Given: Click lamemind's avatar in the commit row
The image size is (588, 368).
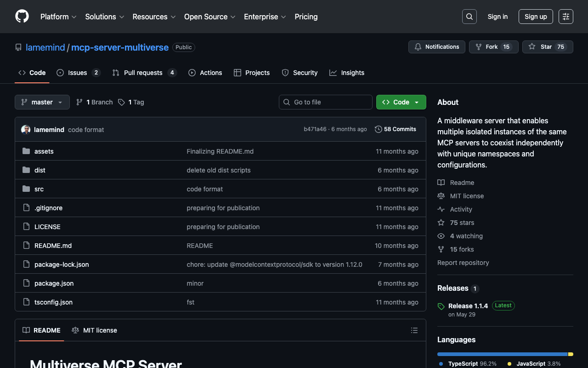Looking at the screenshot, I should point(26,130).
